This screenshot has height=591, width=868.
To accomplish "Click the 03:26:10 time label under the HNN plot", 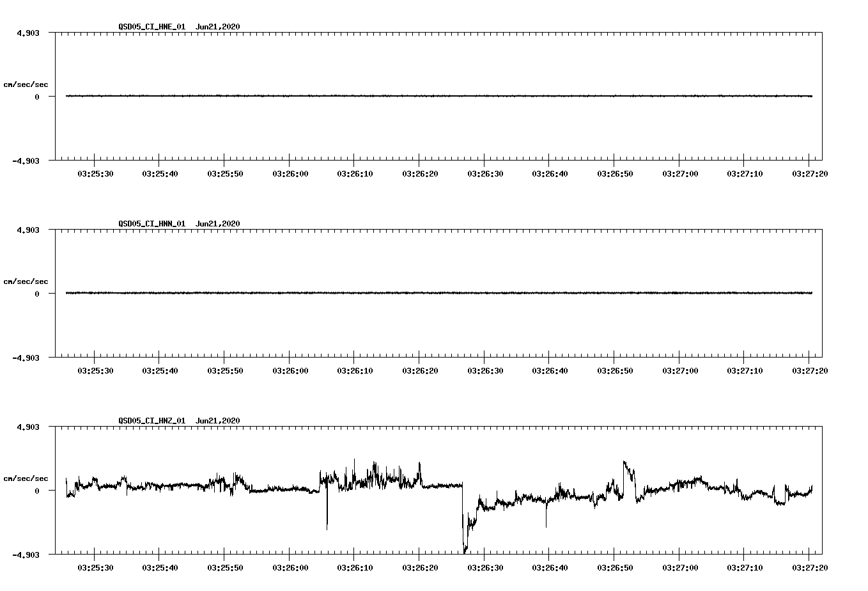I will tap(355, 370).
